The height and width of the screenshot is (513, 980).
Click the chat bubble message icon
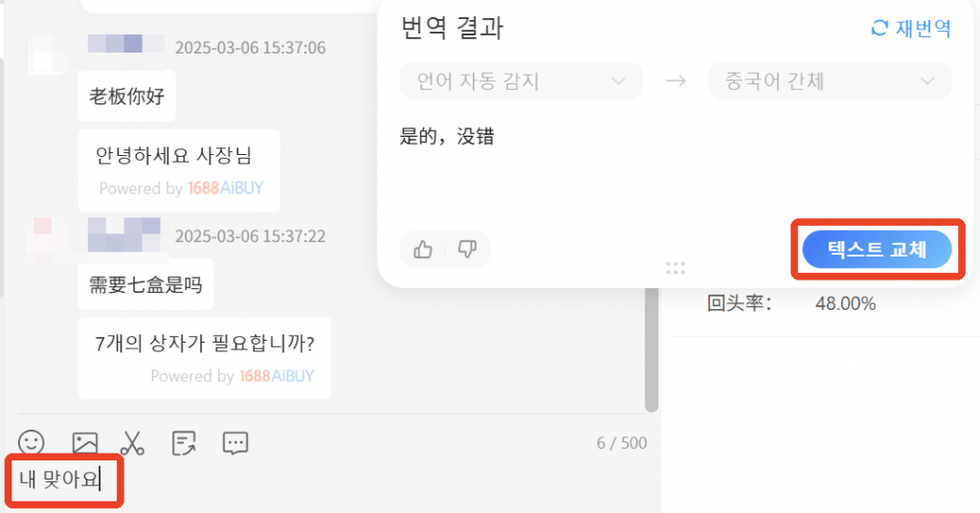pos(235,443)
